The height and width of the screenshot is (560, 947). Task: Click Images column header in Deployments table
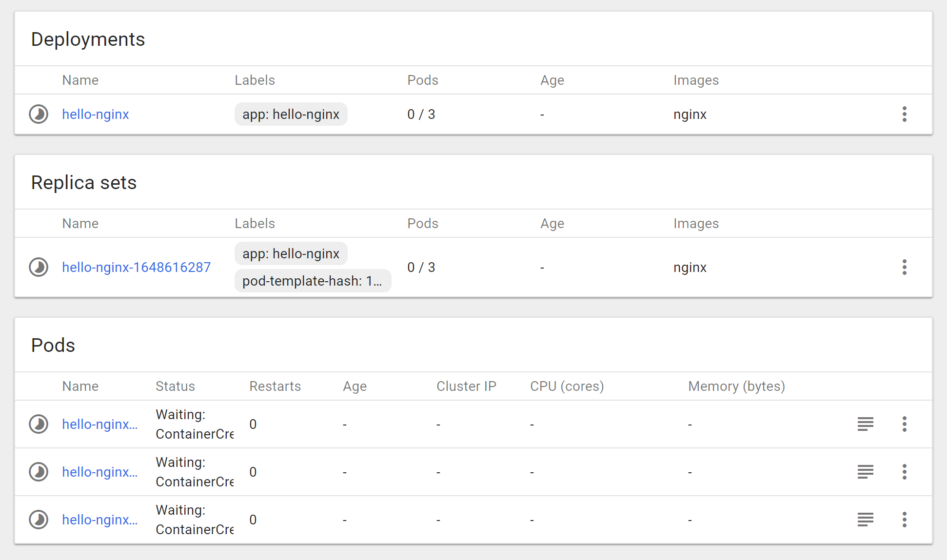point(696,80)
